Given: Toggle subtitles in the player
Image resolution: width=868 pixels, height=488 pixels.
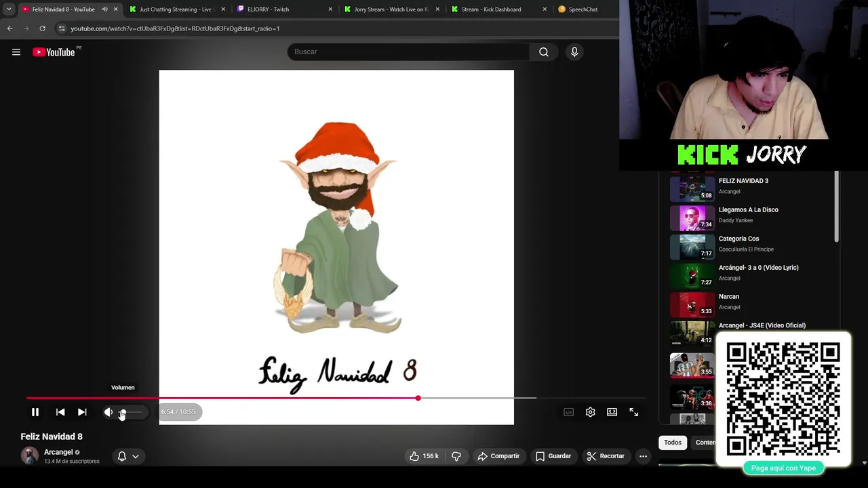Looking at the screenshot, I should click(x=569, y=412).
